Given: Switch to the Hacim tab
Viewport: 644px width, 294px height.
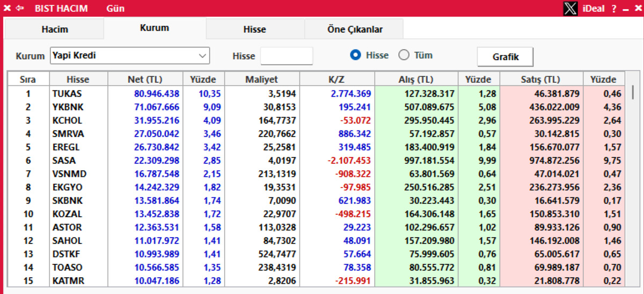Looking at the screenshot, I should (x=55, y=30).
